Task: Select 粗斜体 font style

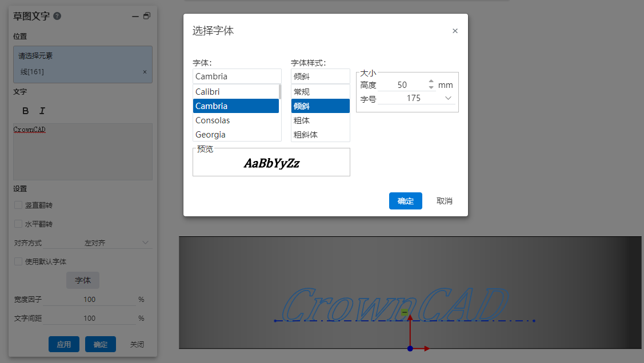Action: click(321, 135)
